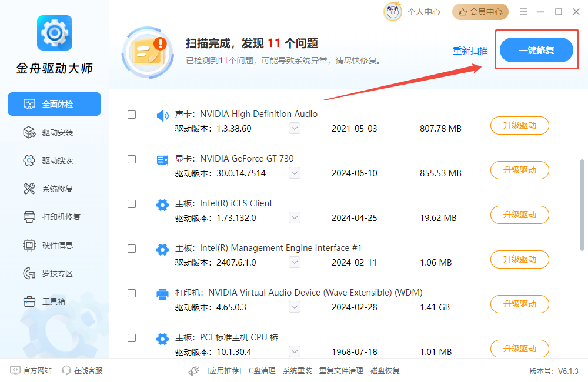588x382 pixels.
Task: Expand version dropdown for 30.0.14.7514
Action: click(x=295, y=173)
